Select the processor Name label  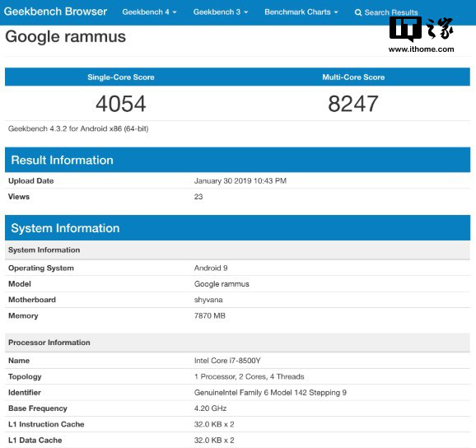pos(19,361)
